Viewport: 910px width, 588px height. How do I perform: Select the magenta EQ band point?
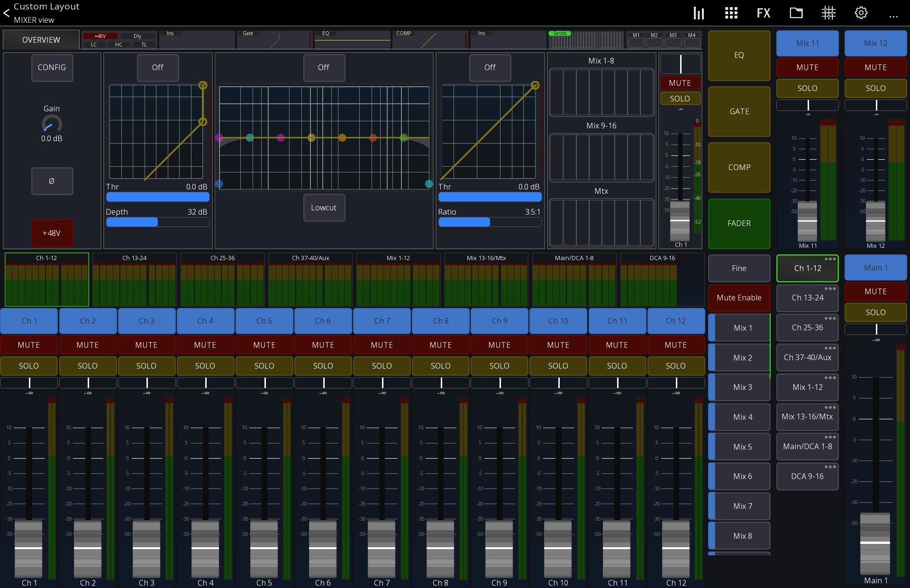tap(281, 138)
